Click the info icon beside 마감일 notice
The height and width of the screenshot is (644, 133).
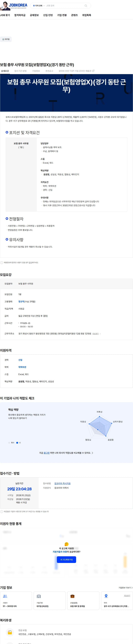point(2,511)
